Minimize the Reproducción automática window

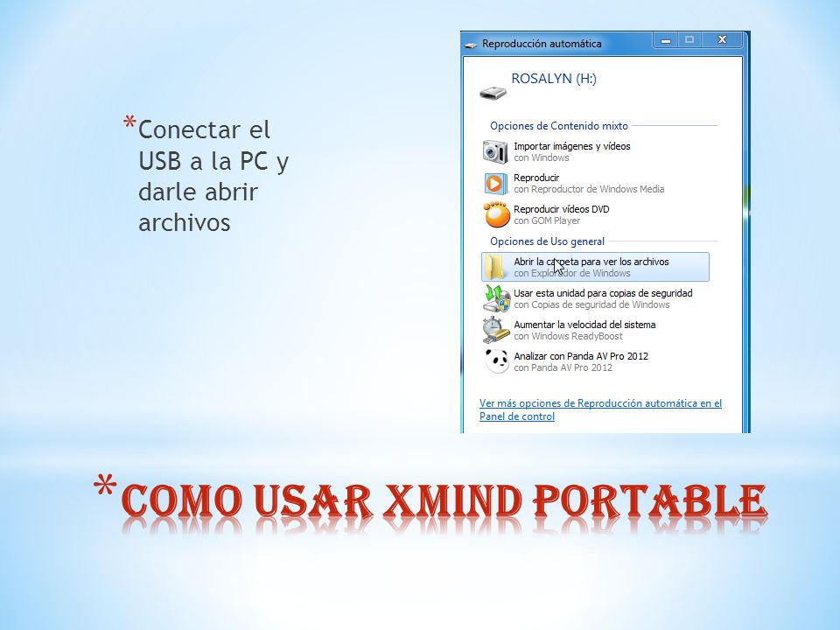coord(666,41)
